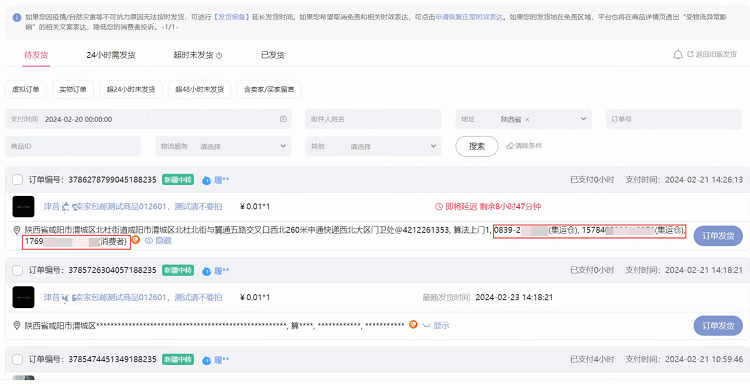Click orange shield icon in masked address row

point(413,325)
